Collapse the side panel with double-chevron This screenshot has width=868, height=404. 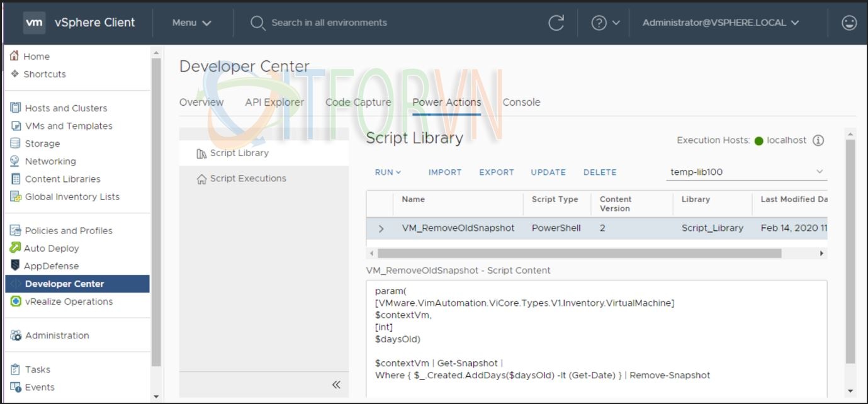335,384
